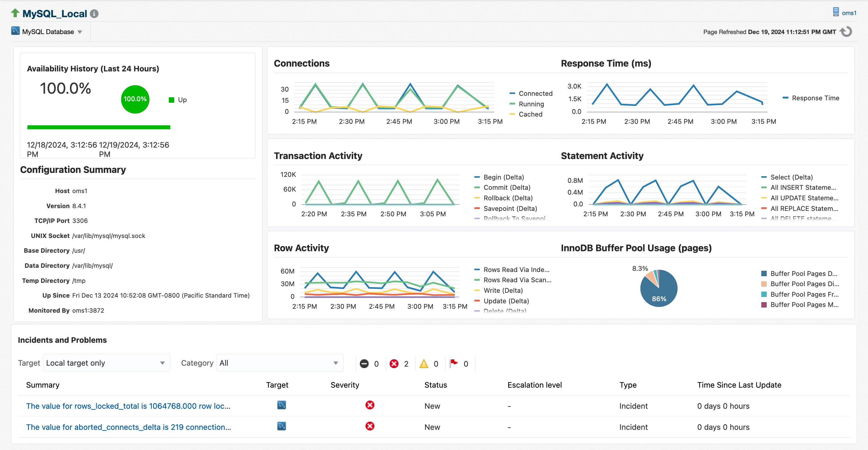Open the info icon next to MySQL_Local

94,14
